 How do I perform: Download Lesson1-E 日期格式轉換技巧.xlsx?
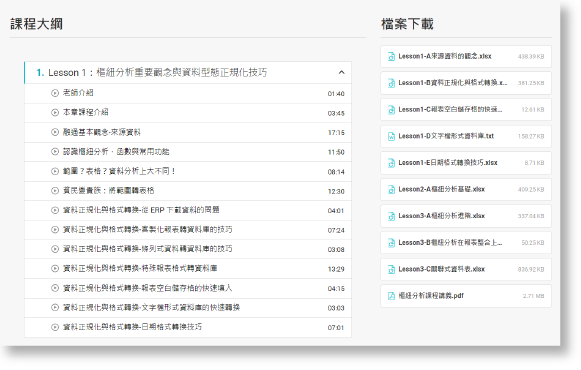466,163
